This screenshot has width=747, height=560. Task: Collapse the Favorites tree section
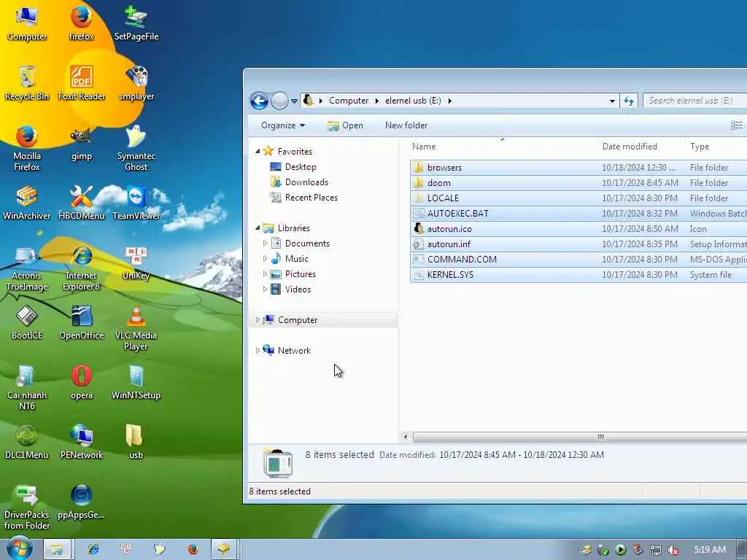coord(258,152)
